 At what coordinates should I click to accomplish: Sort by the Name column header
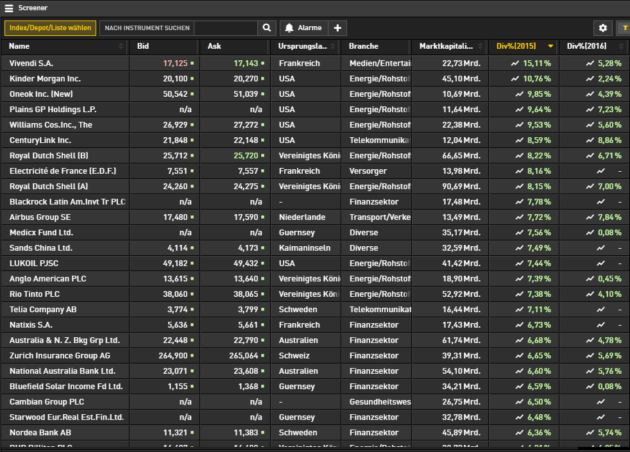[x=64, y=46]
